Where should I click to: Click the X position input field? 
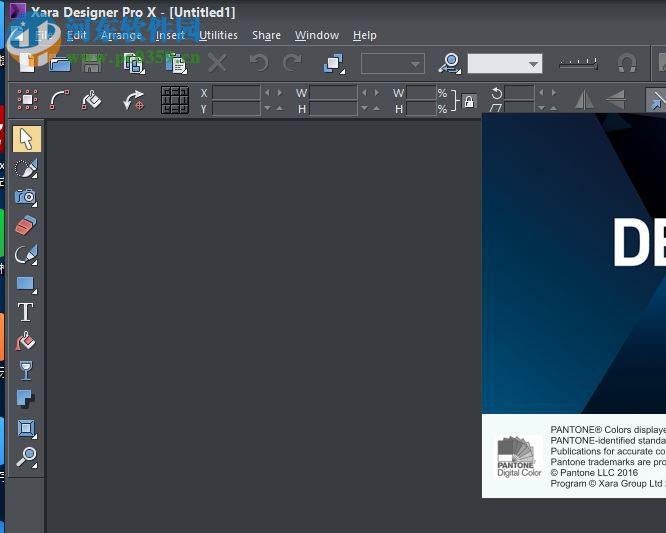tap(236, 93)
